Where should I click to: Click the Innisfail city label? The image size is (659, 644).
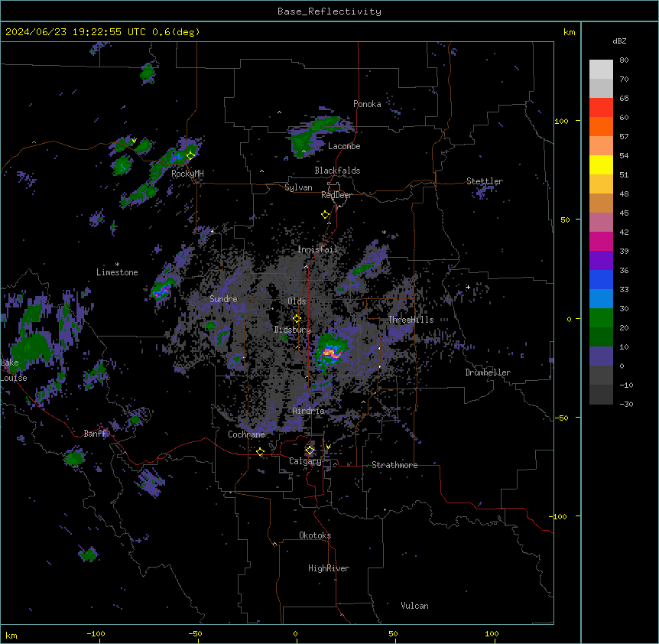(317, 249)
